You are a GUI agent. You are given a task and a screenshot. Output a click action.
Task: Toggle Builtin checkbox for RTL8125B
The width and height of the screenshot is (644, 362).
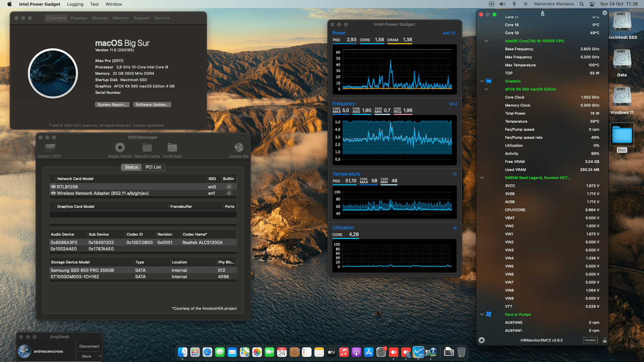click(x=229, y=187)
